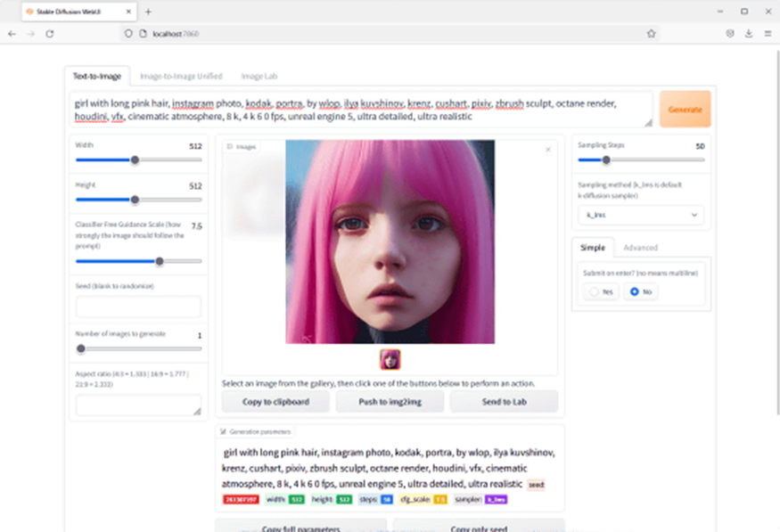
Task: Click the Height slider handle
Action: [135, 200]
